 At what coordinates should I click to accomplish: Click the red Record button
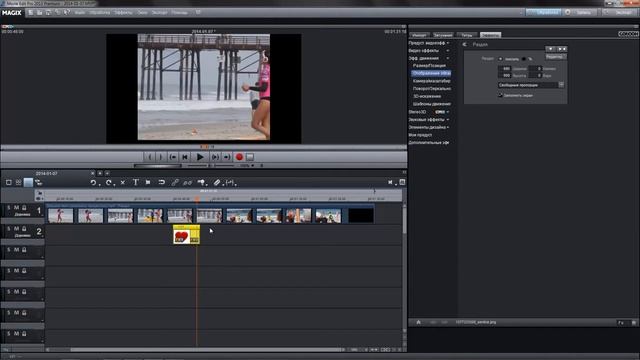(x=239, y=157)
